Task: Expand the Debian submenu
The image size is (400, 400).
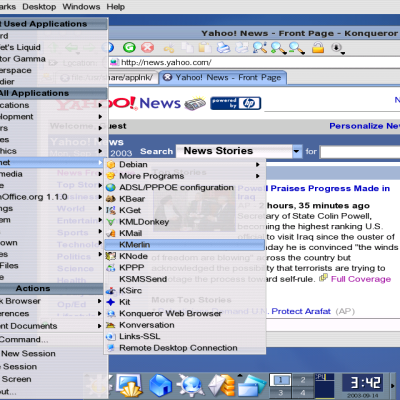Action: pos(185,165)
